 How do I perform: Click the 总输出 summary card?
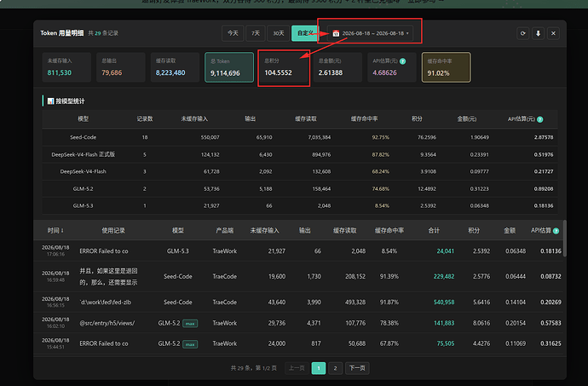coord(121,67)
